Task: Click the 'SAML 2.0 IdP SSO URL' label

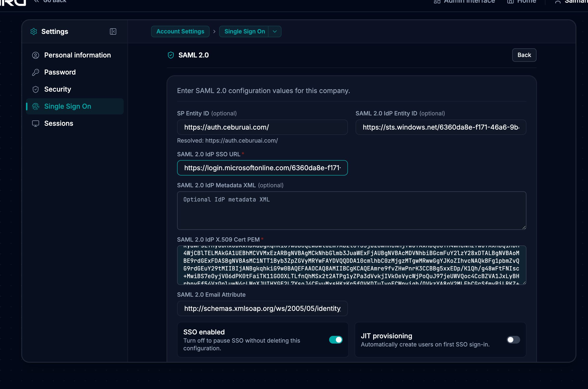Action: [x=209, y=154]
